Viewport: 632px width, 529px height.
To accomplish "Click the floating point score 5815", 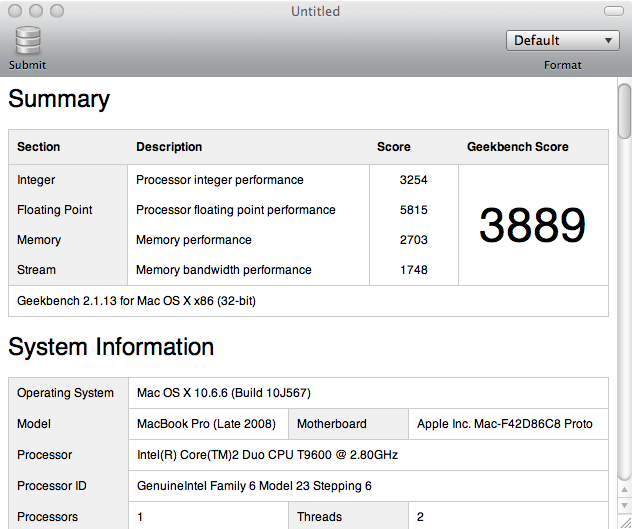I will [x=414, y=210].
